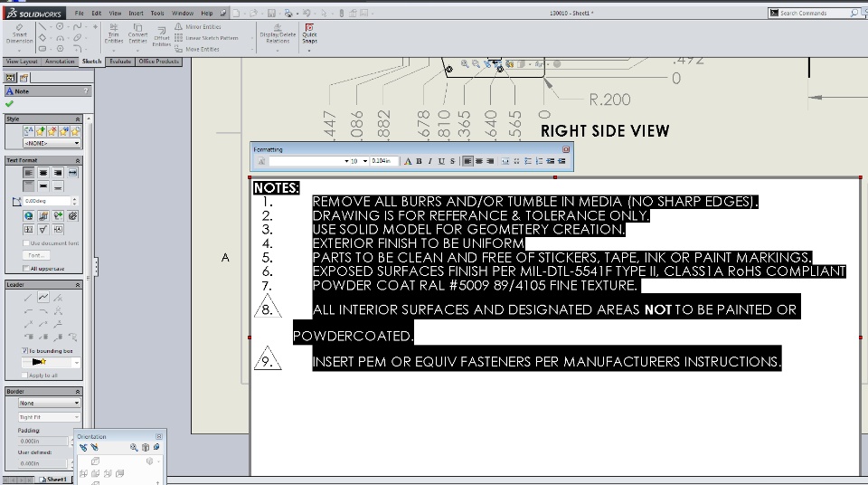
Task: Accept the Note with the green checkmark
Action: (9, 104)
